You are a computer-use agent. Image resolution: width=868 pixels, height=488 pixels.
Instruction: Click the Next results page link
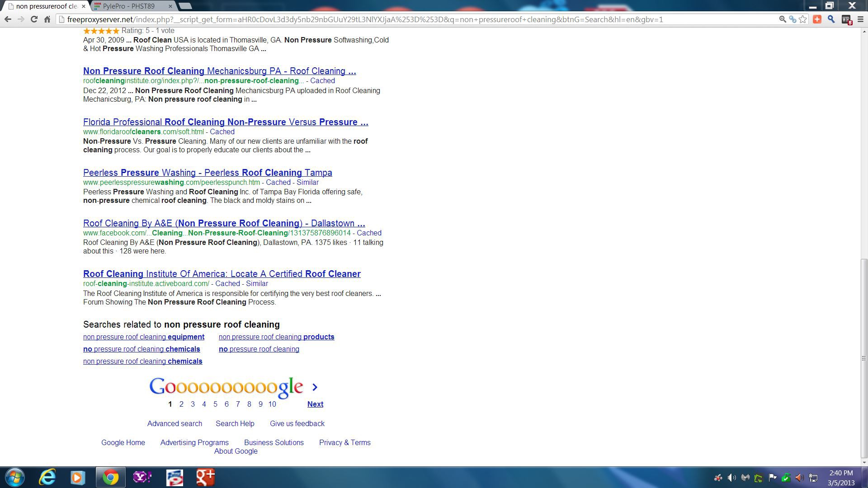(315, 404)
